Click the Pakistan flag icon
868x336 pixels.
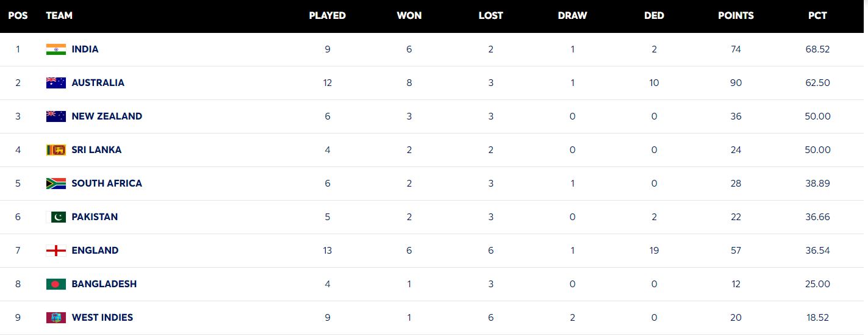pyautogui.click(x=56, y=217)
